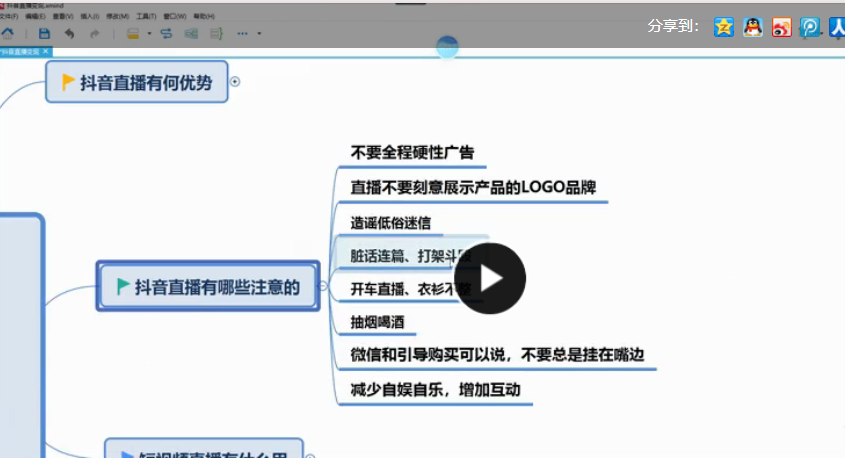Select the 抖音直播有何优势 topic node
845x458 pixels.
point(137,82)
